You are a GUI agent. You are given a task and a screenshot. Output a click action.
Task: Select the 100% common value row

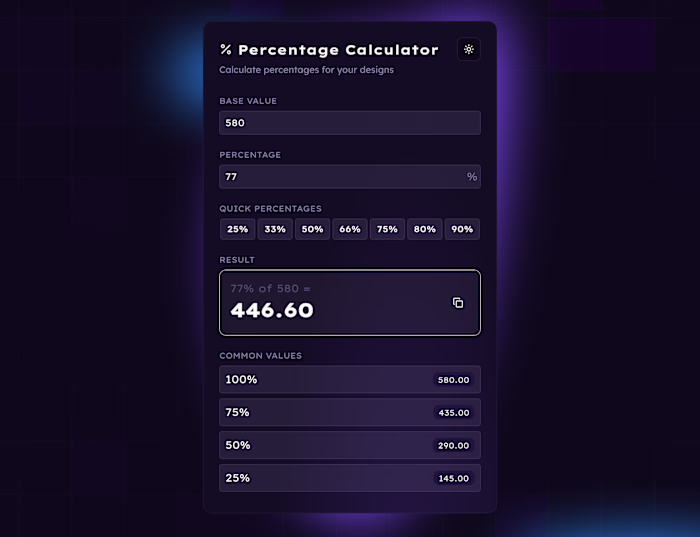(x=320, y=380)
